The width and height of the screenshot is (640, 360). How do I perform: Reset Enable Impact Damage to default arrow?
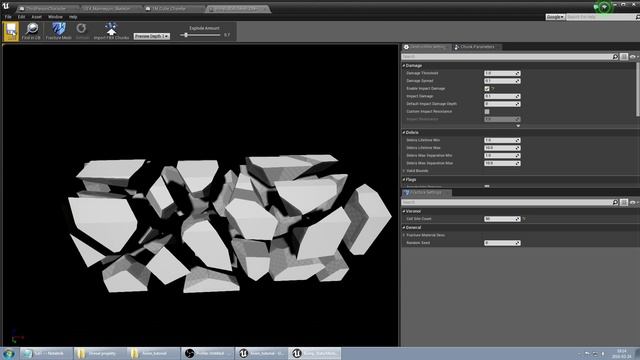coord(493,89)
